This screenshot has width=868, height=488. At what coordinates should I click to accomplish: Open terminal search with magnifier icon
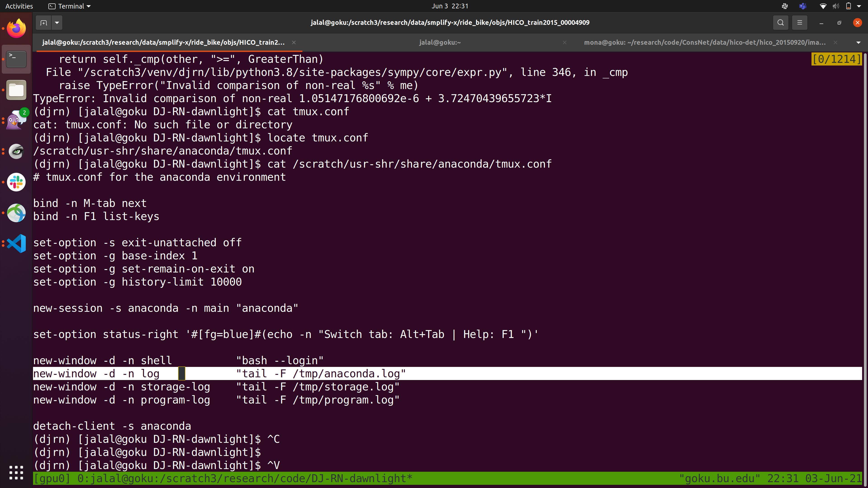pyautogui.click(x=780, y=23)
